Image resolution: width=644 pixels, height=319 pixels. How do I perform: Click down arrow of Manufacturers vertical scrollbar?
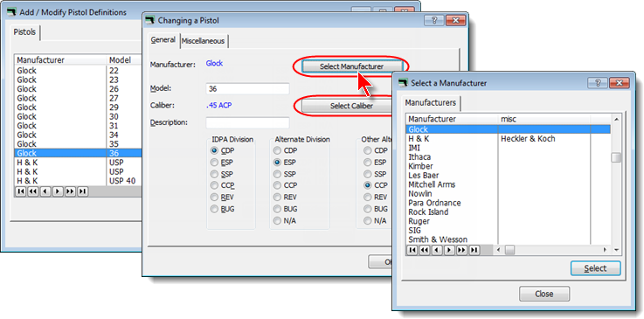click(x=616, y=250)
